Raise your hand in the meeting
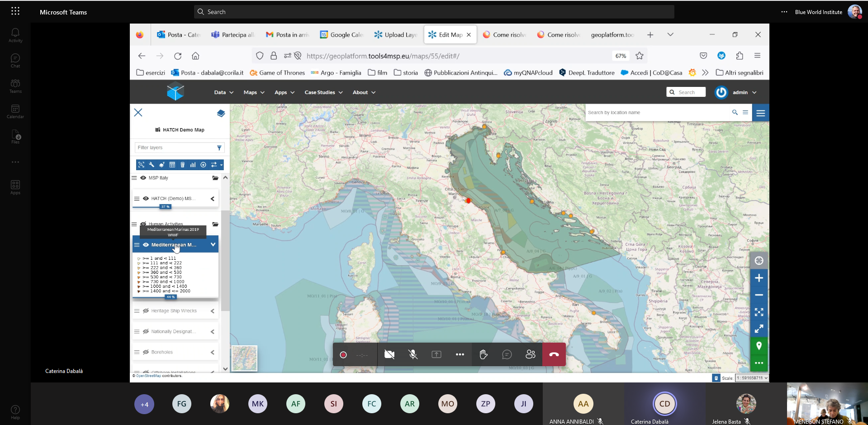 click(x=483, y=354)
